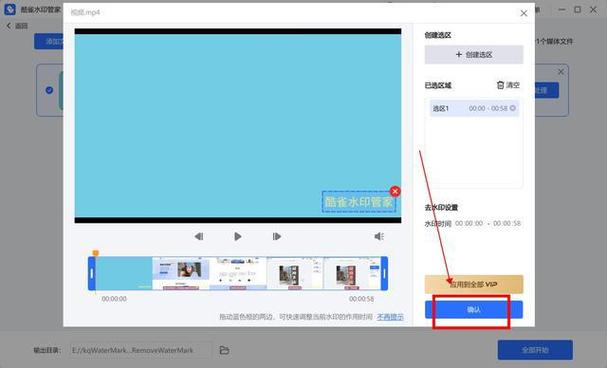Toggle the blue file checkmark in main window
Screen dimensions: 607x368
click(x=49, y=90)
